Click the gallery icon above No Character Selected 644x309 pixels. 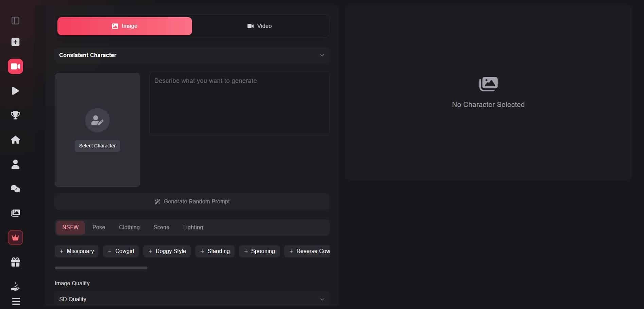click(x=488, y=84)
